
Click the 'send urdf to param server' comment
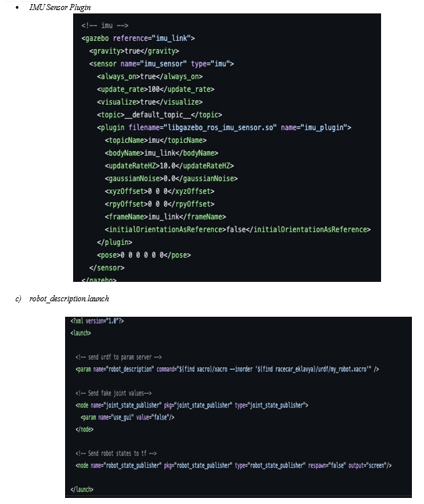(x=119, y=357)
